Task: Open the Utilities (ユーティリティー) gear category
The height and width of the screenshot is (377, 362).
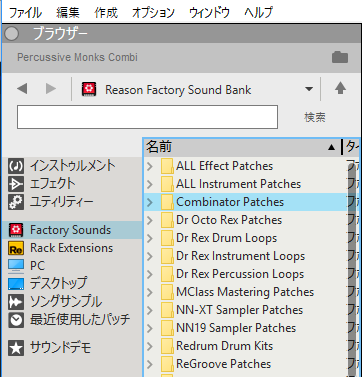Action: click(16, 202)
